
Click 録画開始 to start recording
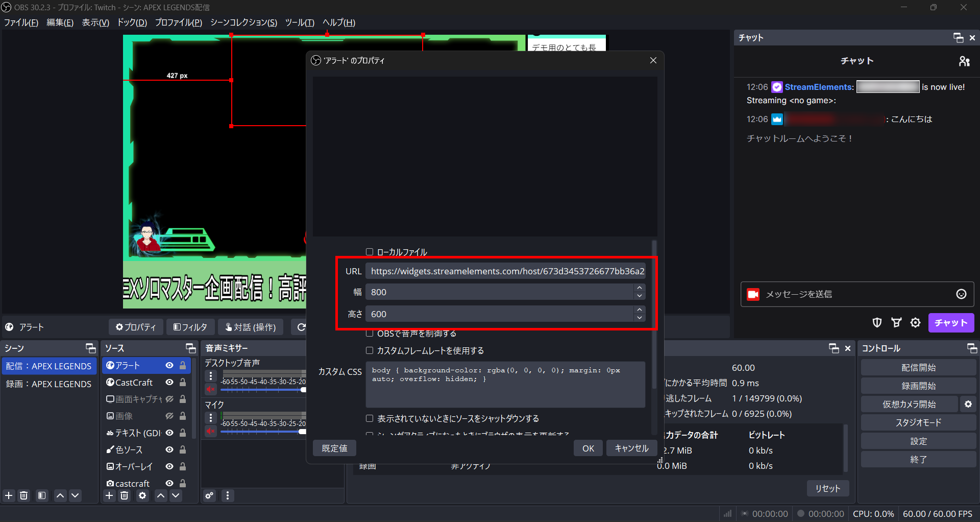[x=918, y=386]
